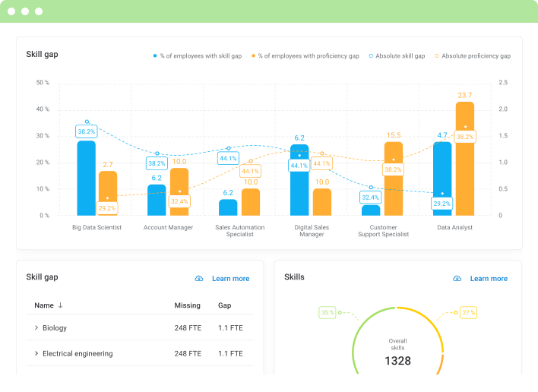Screen dimensions: 538x392
Task: Click the 'Big Data Scientist' axis label
Action: tap(97, 227)
